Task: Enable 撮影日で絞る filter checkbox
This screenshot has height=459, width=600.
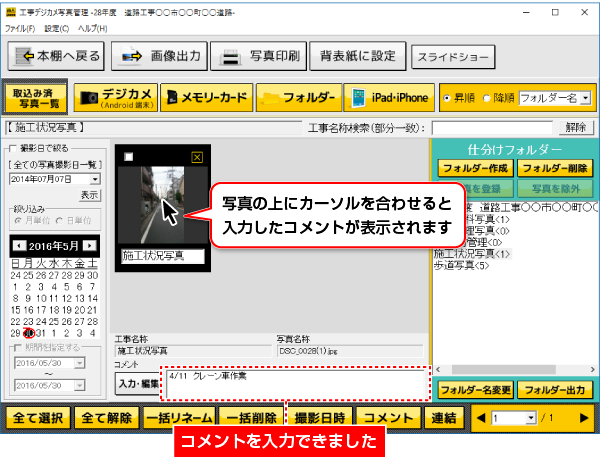Action: 12,146
